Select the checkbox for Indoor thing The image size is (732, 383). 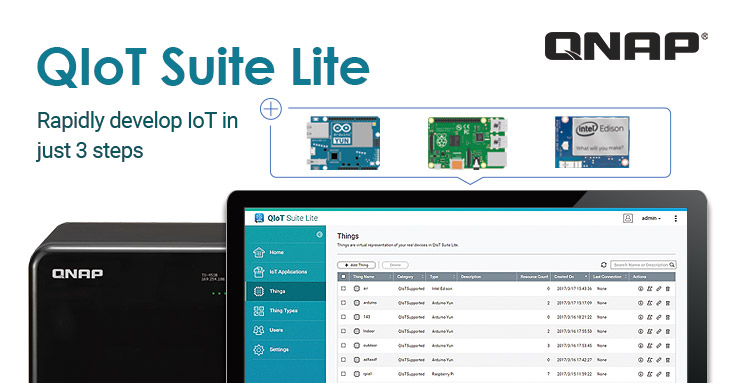[344, 331]
